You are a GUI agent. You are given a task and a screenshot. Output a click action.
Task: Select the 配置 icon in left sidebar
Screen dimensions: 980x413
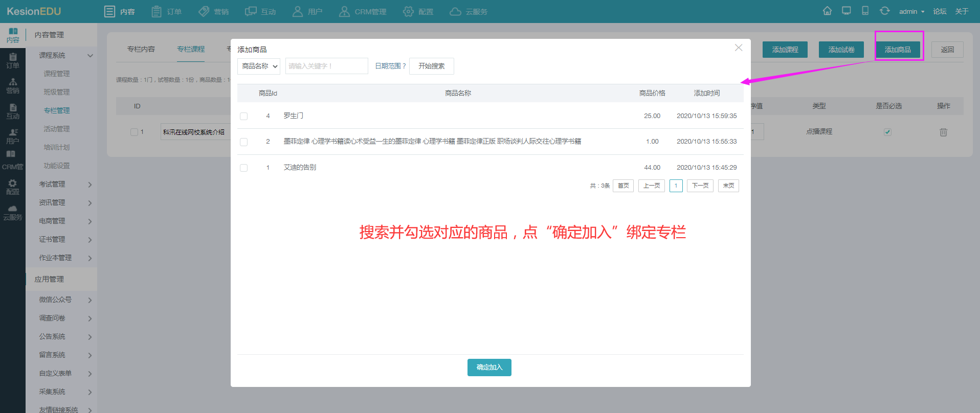13,187
